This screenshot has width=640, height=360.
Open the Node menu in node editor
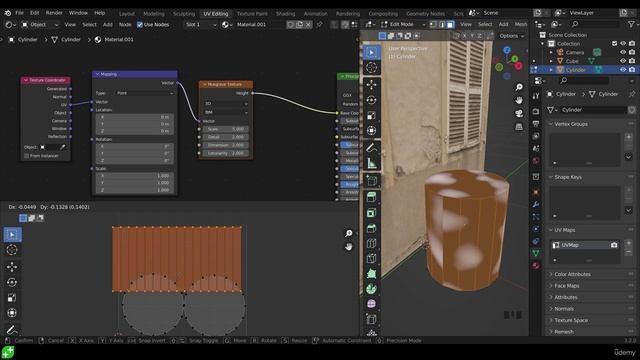click(125, 24)
